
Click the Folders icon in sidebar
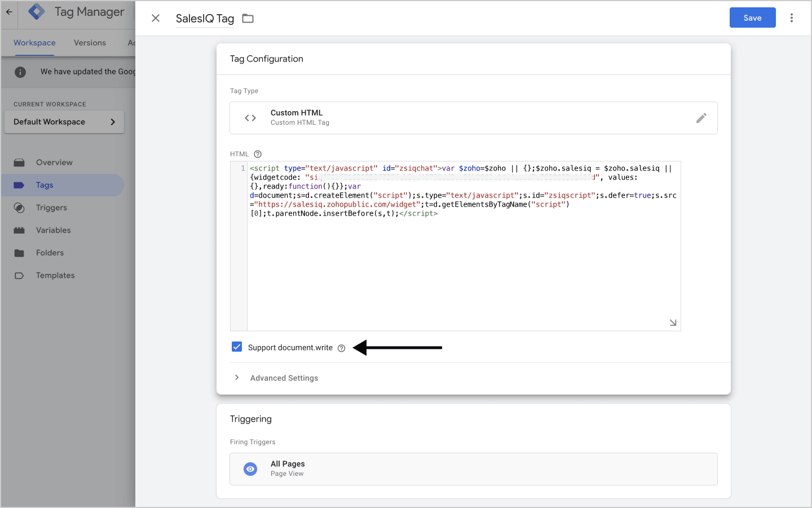pyautogui.click(x=19, y=253)
